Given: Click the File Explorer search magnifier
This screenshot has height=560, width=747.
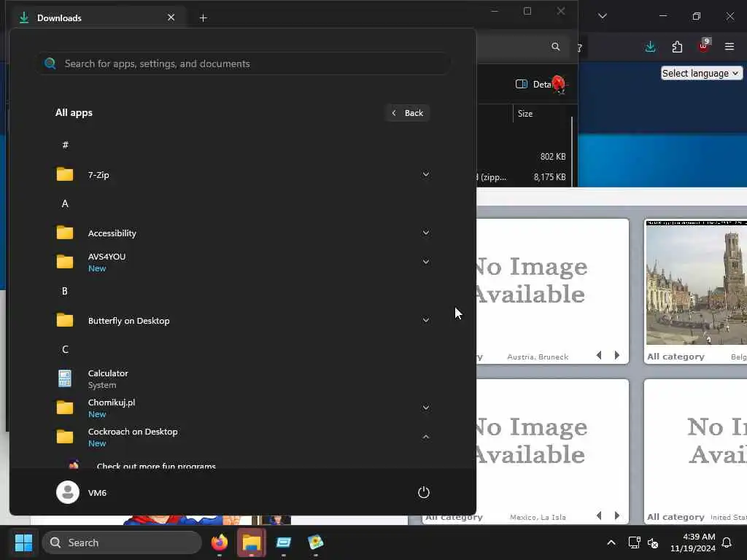Looking at the screenshot, I should 555,47.
